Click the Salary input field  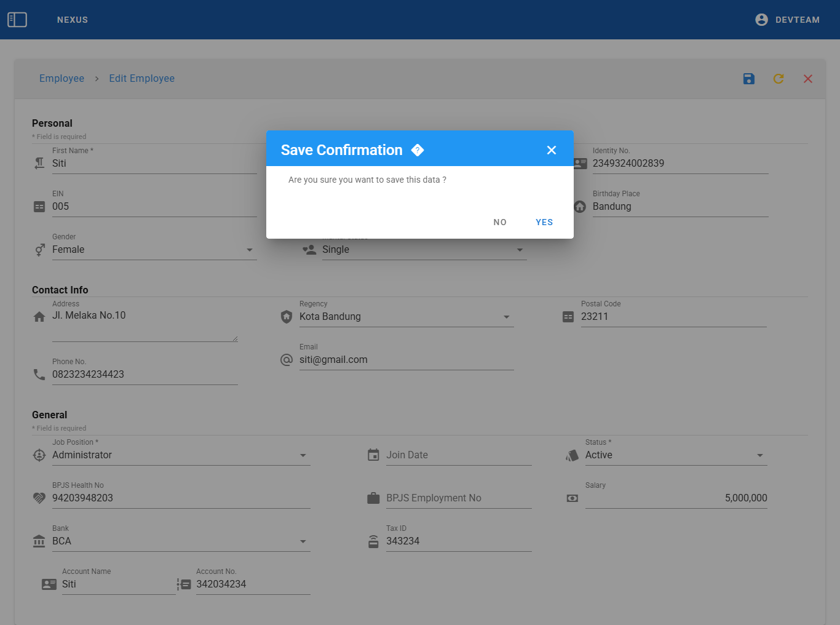pyautogui.click(x=676, y=498)
